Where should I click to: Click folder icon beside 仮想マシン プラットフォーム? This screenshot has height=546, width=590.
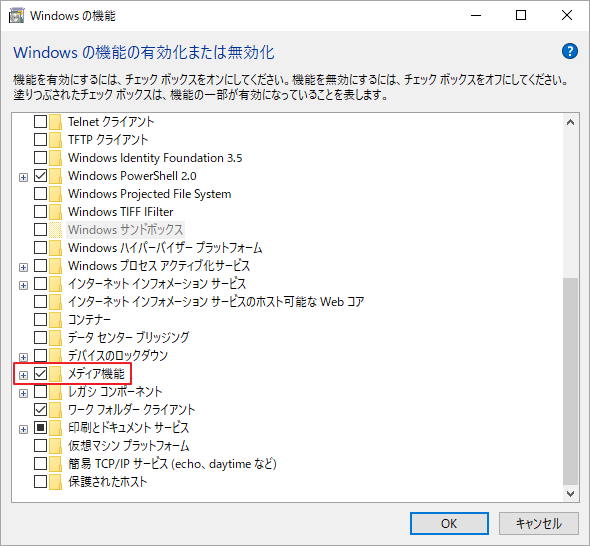56,446
